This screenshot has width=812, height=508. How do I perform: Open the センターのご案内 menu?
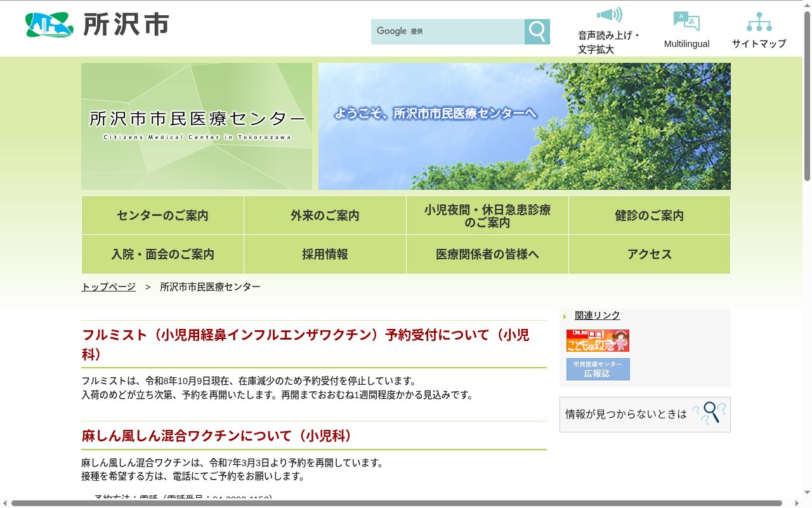click(162, 215)
